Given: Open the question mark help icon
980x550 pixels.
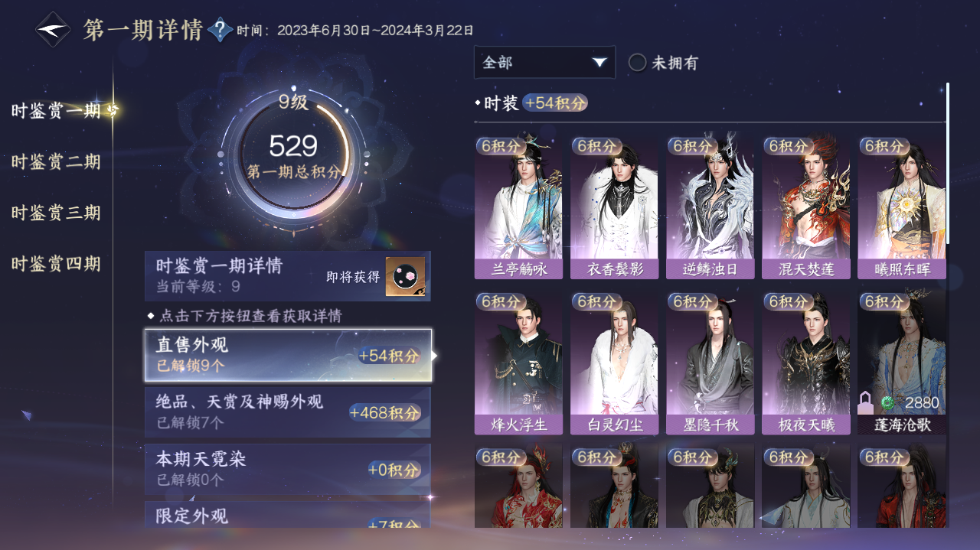Looking at the screenshot, I should pos(220,30).
